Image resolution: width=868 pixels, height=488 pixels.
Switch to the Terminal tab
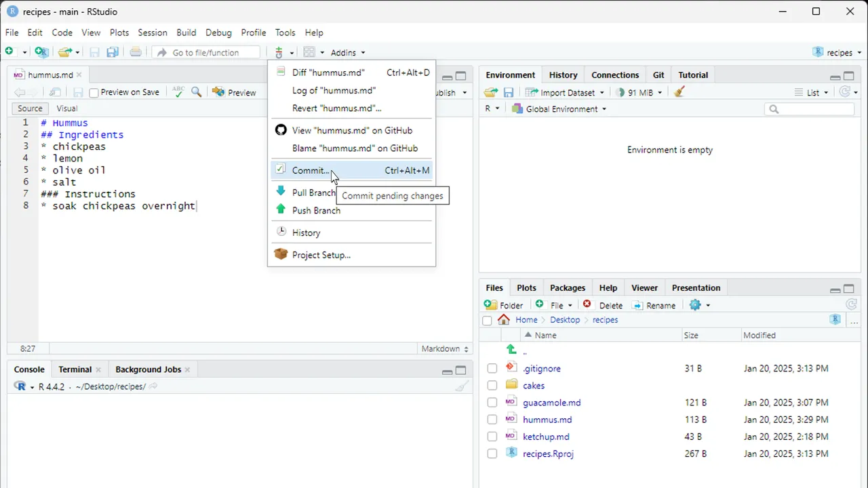[x=75, y=369]
